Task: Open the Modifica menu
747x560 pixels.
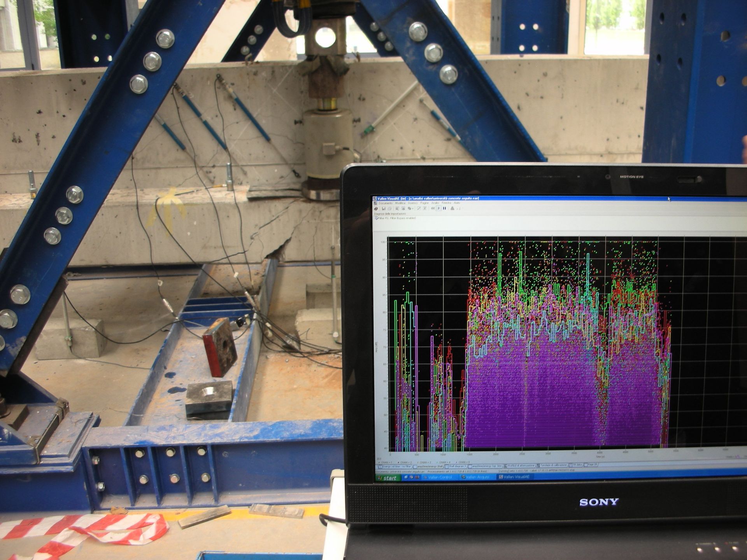Action: pos(400,203)
